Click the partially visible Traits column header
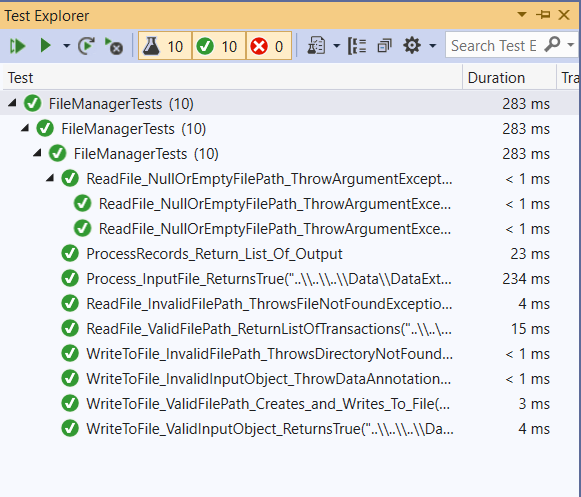Image resolution: width=581 pixels, height=497 pixels. (569, 78)
